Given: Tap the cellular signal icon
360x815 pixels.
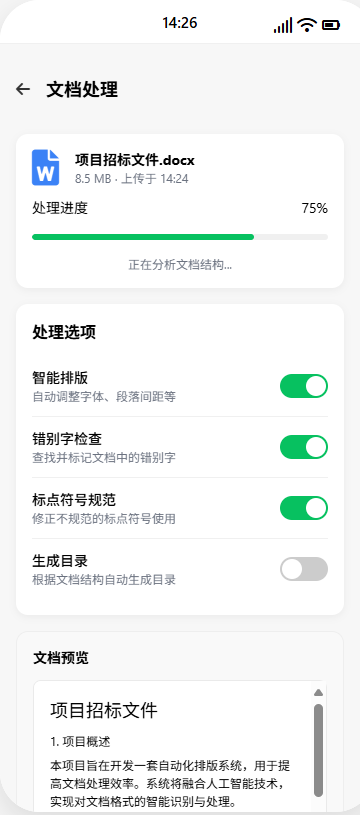Looking at the screenshot, I should [283, 25].
